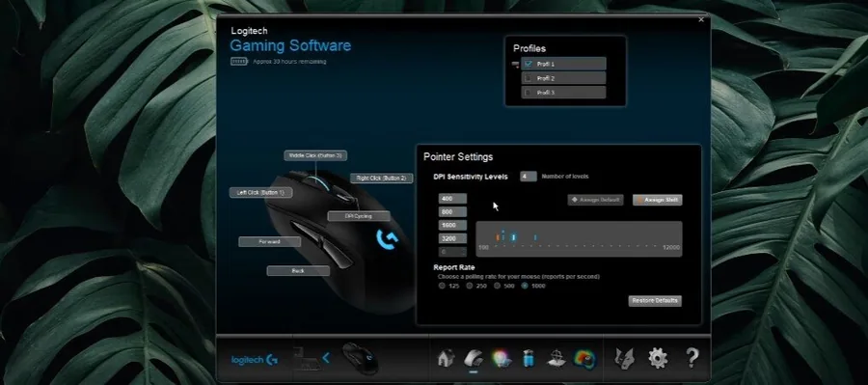Click the device selection left arrow

(x=326, y=358)
